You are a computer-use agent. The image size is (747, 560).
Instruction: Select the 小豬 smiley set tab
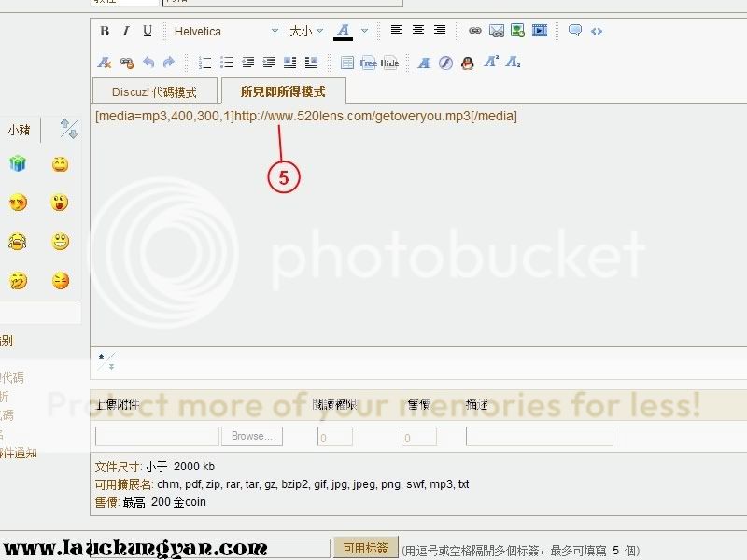click(19, 130)
